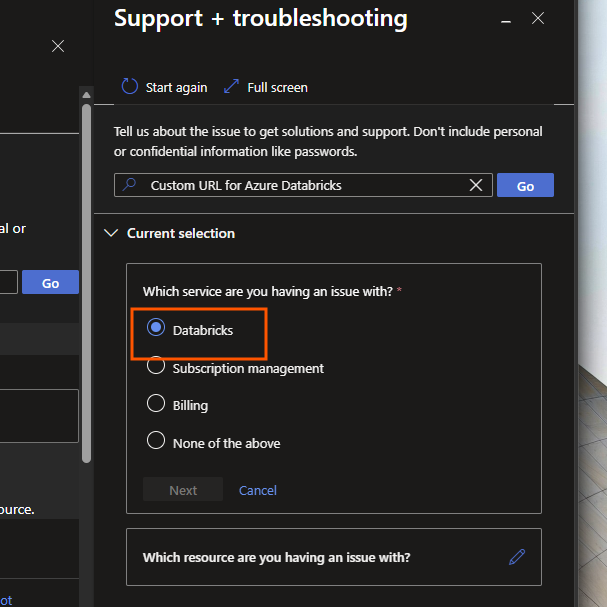This screenshot has height=607, width=607.
Task: Select the Billing radio option
Action: pyautogui.click(x=156, y=403)
